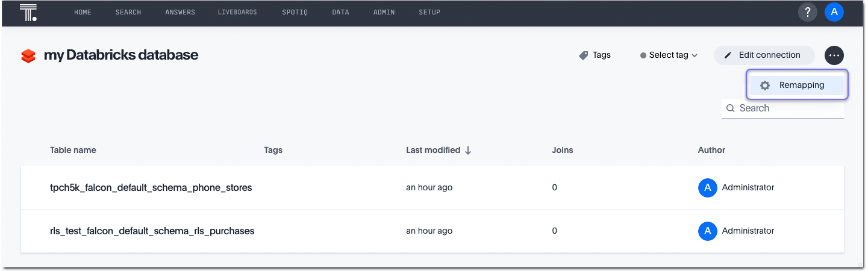The image size is (868, 271).
Task: Open the SpotIQ section
Action: click(295, 13)
